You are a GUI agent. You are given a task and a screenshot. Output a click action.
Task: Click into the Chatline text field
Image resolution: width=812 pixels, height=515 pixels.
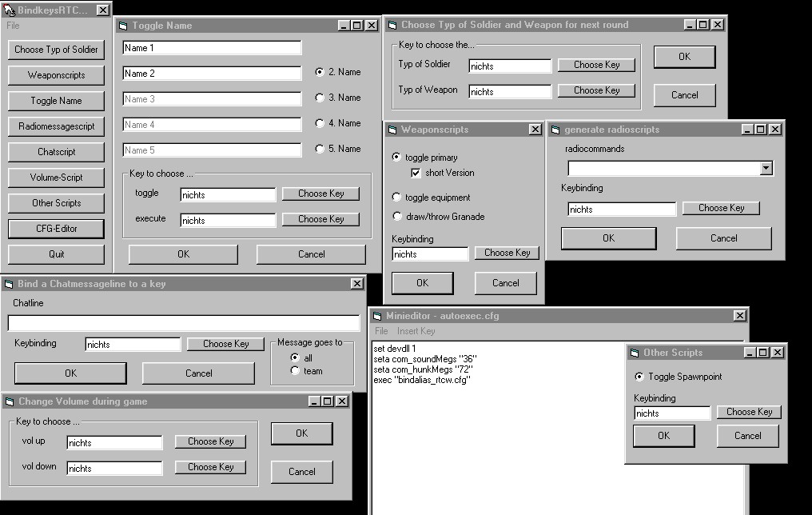point(185,323)
